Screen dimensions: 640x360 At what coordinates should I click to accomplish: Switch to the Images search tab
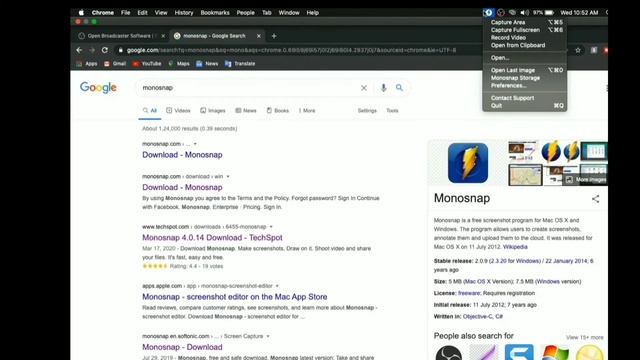213,111
